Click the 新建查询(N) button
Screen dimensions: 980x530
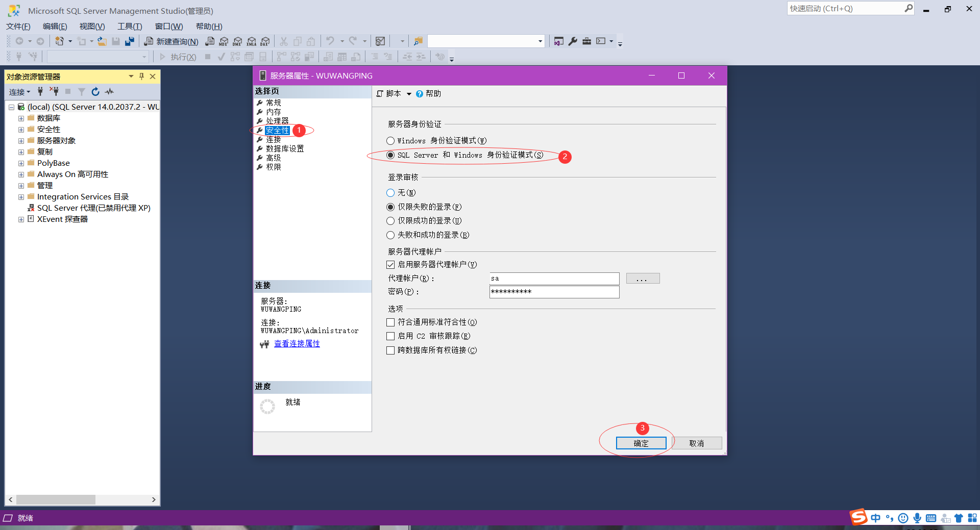click(171, 41)
